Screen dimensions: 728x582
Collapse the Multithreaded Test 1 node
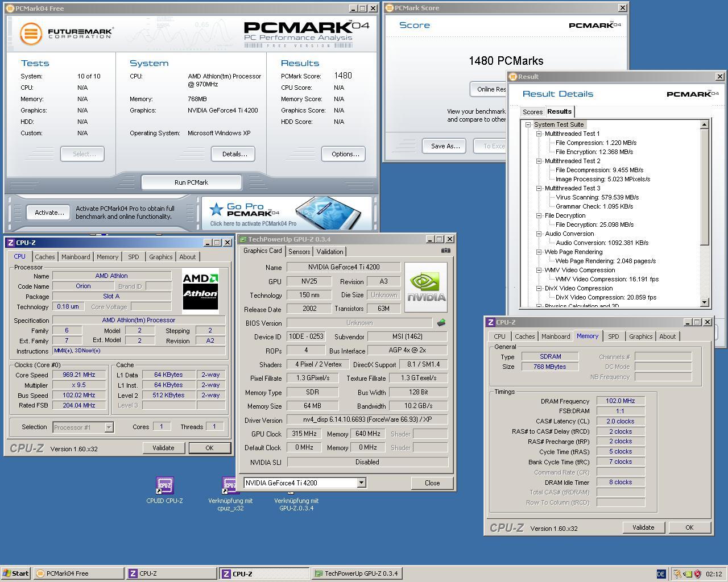pyautogui.click(x=539, y=134)
